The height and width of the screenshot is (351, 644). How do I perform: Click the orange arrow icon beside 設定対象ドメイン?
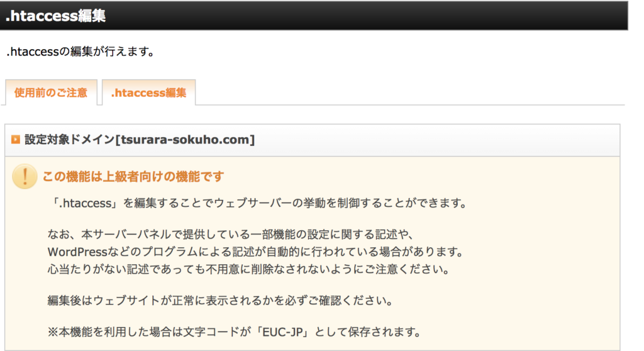pyautogui.click(x=16, y=140)
